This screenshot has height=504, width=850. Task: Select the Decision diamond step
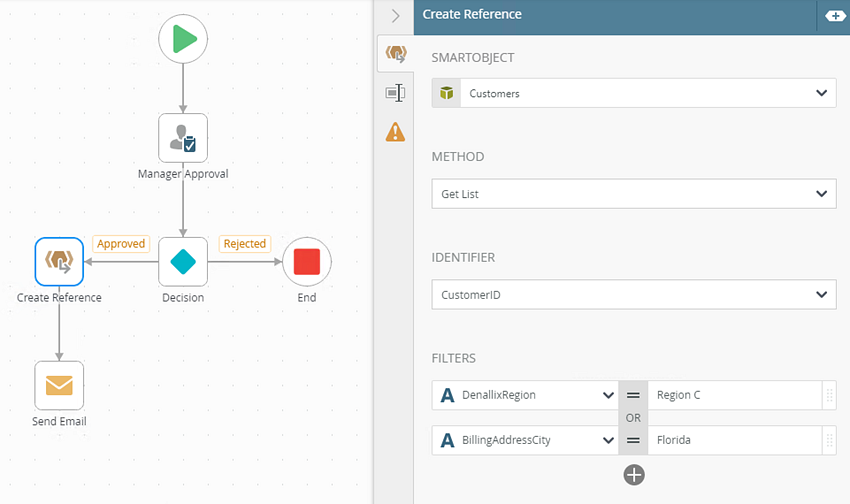coord(183,262)
